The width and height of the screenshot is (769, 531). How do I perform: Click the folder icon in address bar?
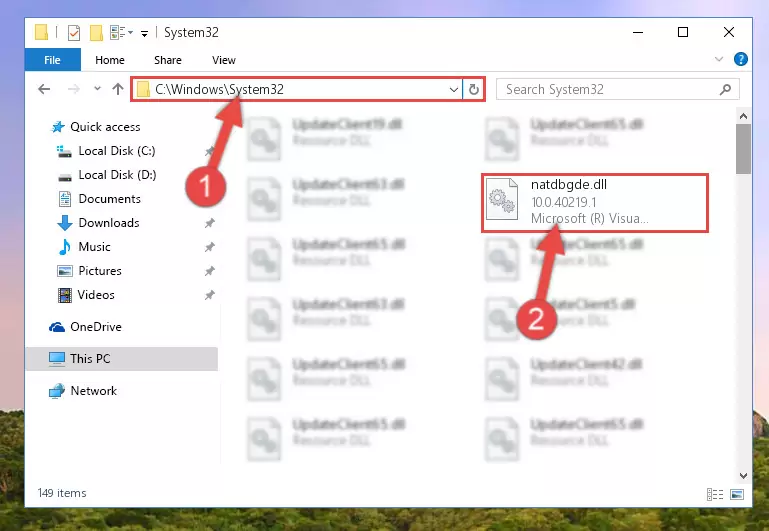pos(143,89)
